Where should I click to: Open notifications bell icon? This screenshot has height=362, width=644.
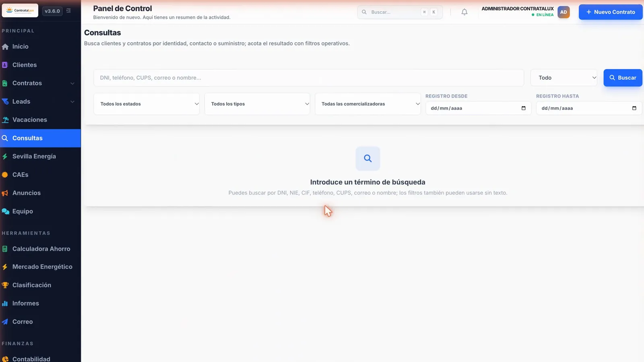coord(464,12)
